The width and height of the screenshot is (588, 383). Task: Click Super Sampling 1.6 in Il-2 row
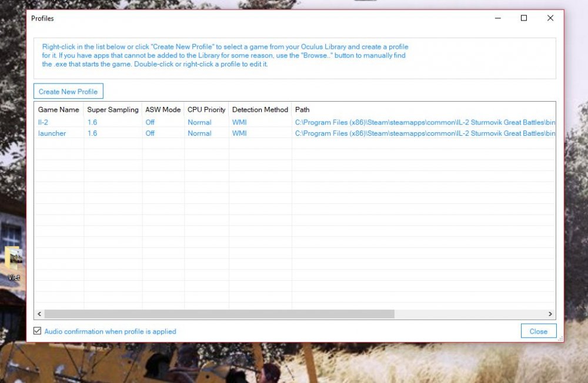tap(92, 122)
